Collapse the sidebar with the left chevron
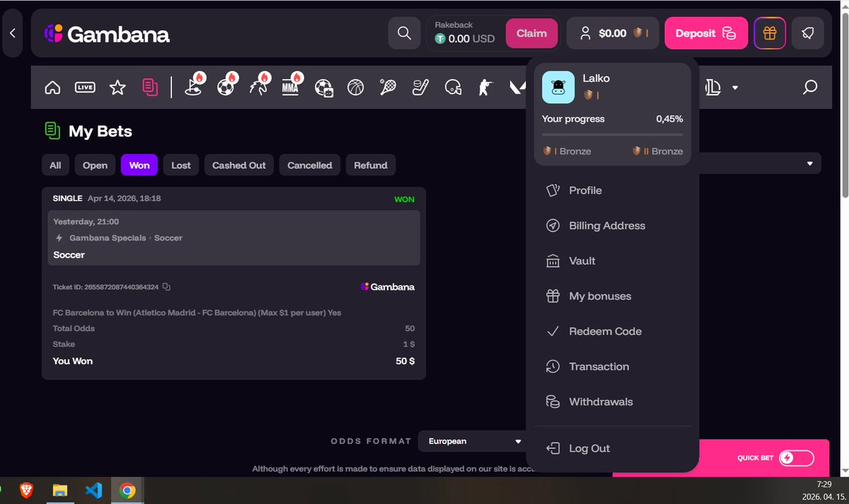Screen dimensions: 849x504 point(13,33)
